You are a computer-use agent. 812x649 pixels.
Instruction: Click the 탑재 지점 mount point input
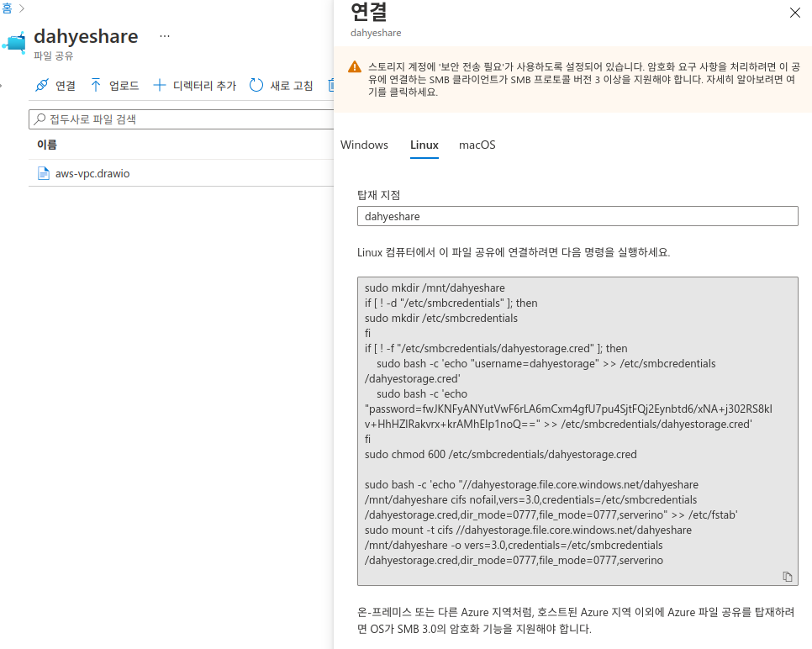pos(577,216)
